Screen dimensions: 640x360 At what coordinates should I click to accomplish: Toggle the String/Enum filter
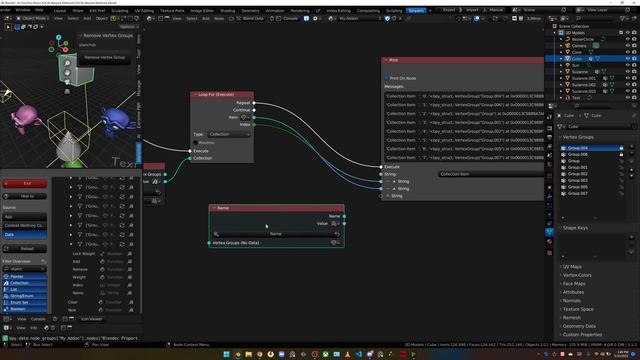(25, 296)
